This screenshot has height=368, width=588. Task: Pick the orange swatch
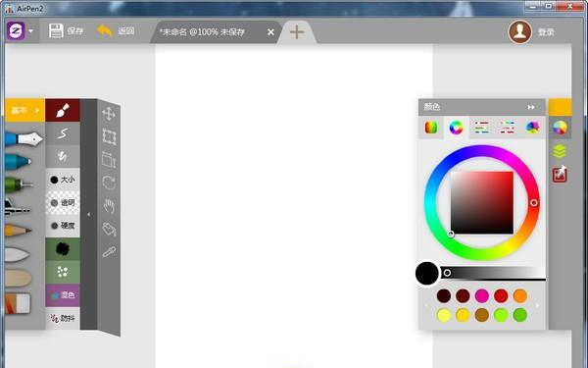(x=520, y=296)
